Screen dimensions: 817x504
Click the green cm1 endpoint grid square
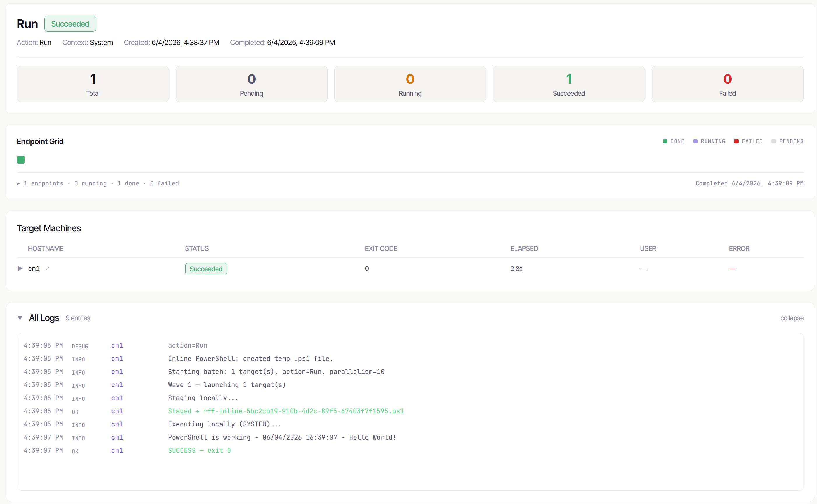[21, 160]
